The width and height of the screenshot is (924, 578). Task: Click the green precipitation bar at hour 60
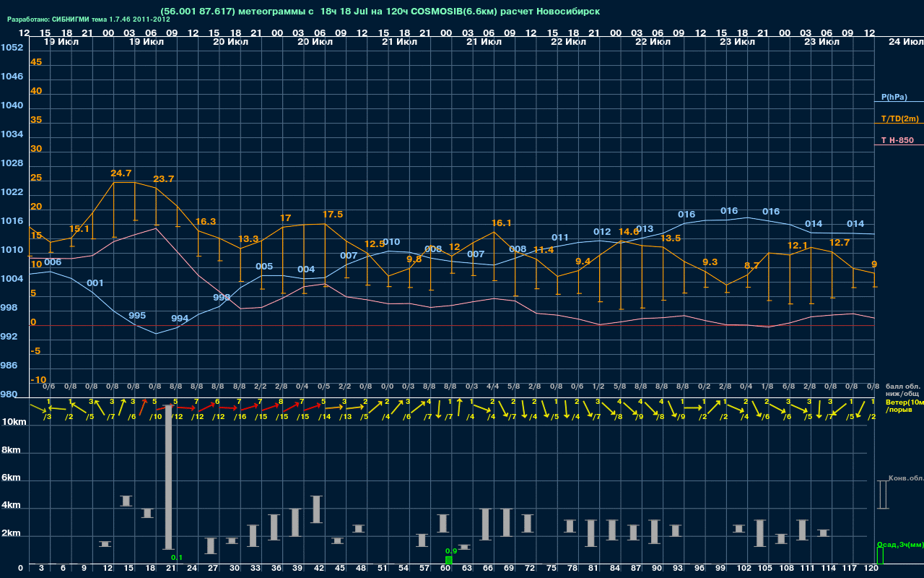click(x=449, y=560)
